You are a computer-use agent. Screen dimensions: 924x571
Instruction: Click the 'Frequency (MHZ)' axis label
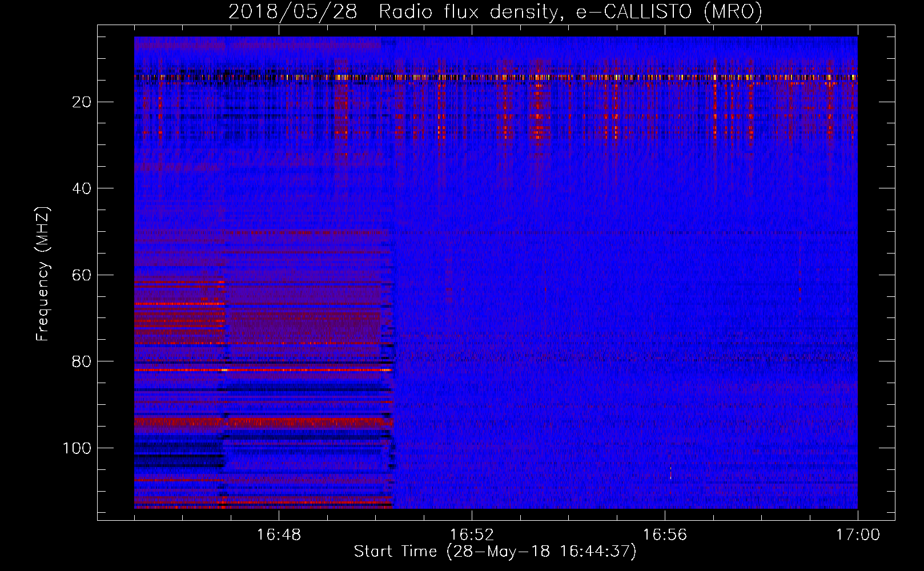coord(43,274)
